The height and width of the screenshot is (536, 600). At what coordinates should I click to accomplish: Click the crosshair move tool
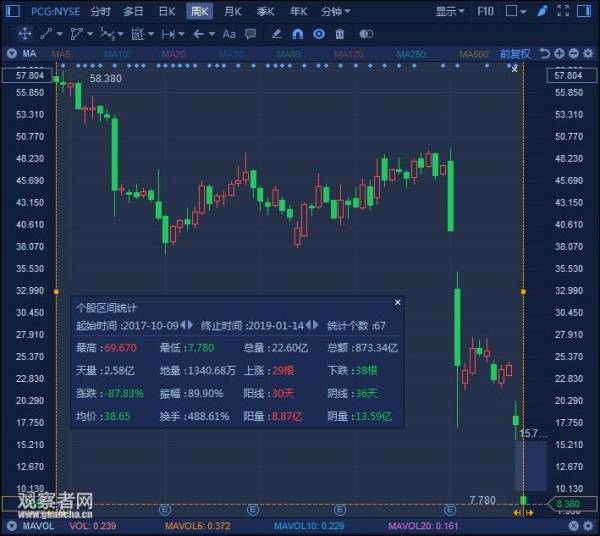[24, 34]
